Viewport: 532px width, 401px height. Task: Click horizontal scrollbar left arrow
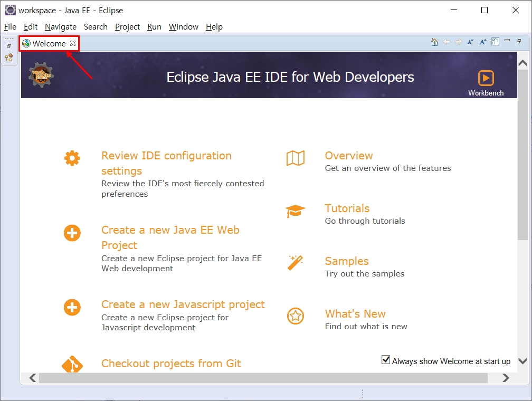tap(33, 378)
